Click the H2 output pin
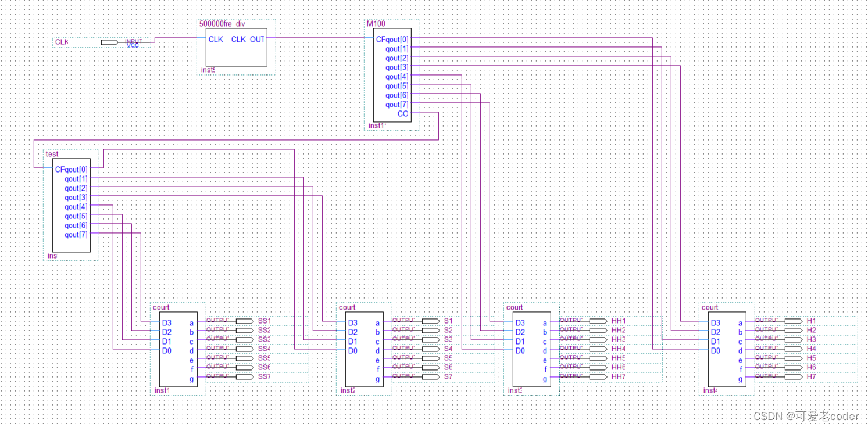Image resolution: width=868 pixels, height=427 pixels. (x=794, y=330)
